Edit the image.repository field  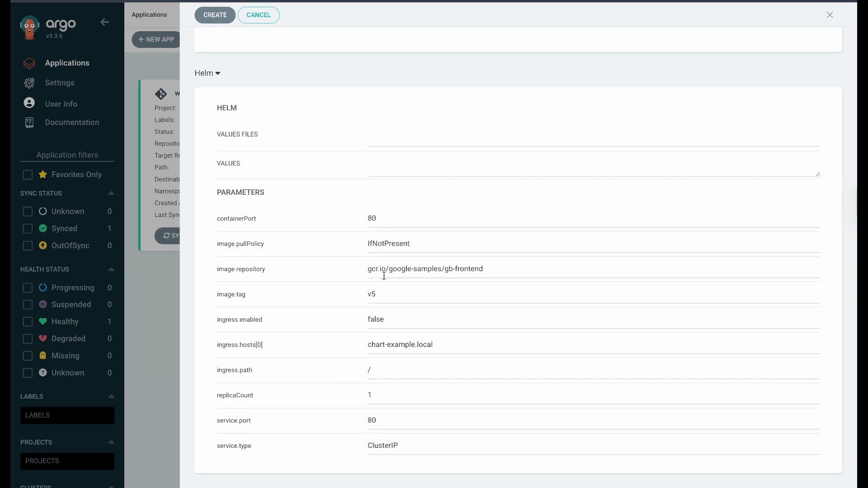[x=594, y=269]
